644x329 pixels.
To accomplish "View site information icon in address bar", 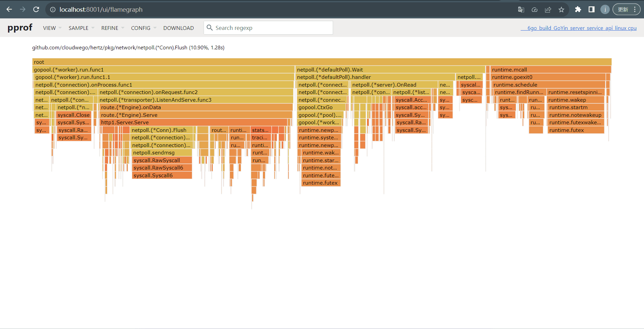I will pyautogui.click(x=53, y=9).
